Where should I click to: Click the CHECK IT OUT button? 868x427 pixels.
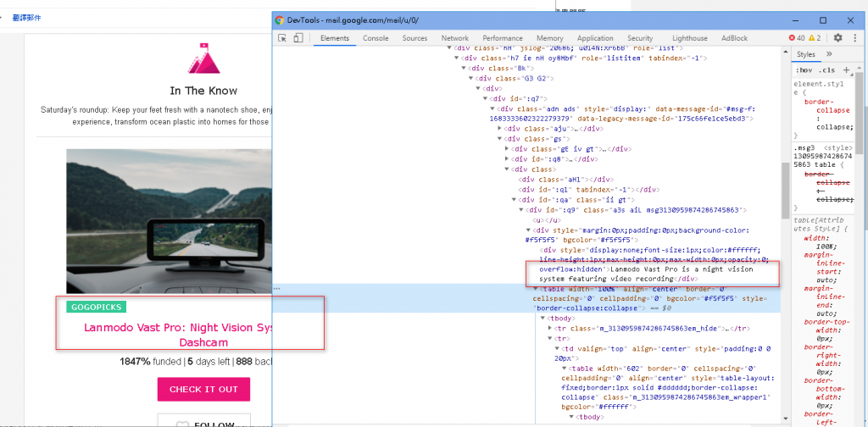(x=203, y=390)
